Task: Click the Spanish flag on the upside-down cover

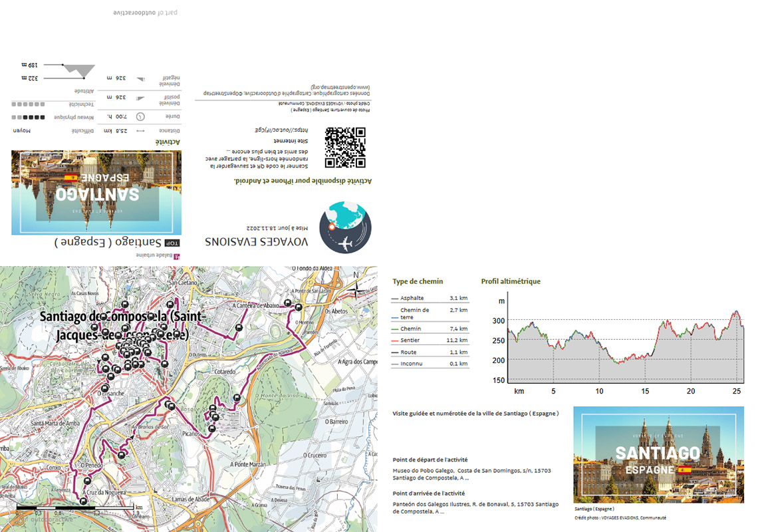Action: click(70, 178)
